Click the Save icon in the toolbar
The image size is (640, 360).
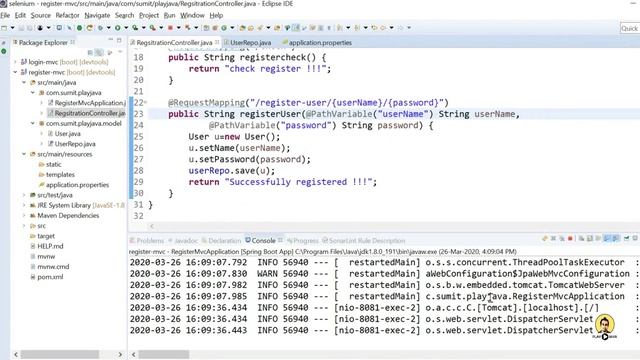[21, 28]
